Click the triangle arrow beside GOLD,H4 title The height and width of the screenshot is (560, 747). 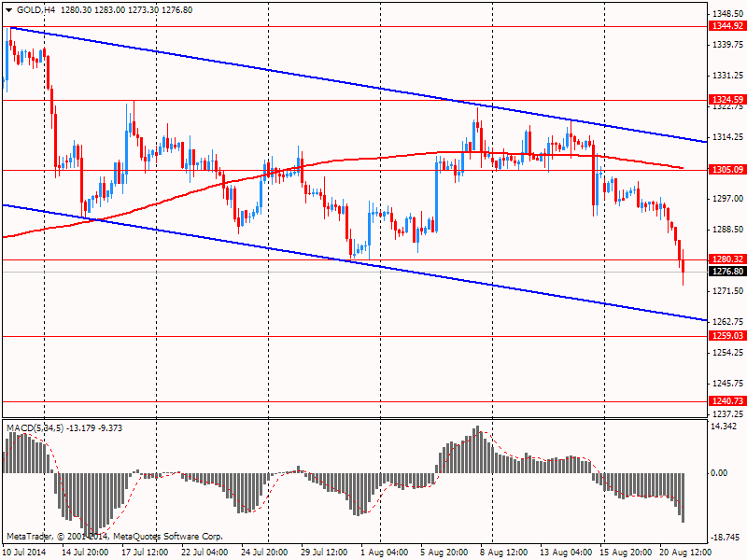[x=8, y=9]
